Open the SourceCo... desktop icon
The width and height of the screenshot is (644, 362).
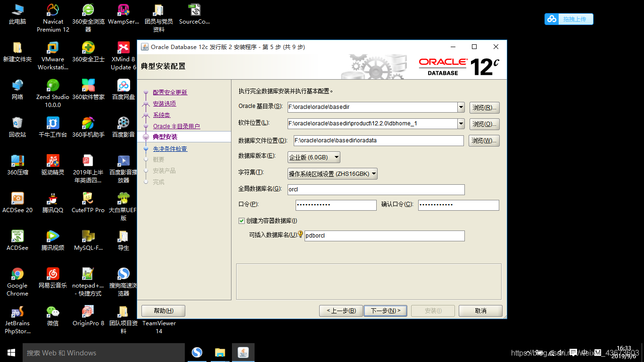point(194,14)
